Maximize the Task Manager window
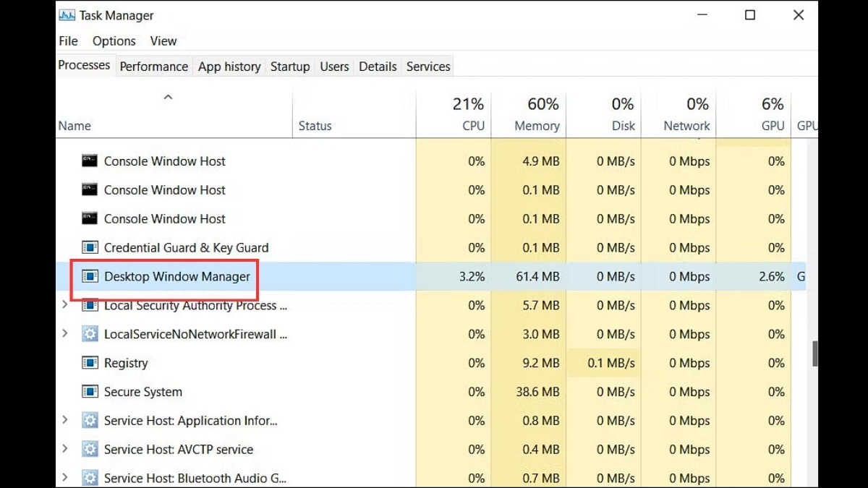Viewport: 868px width, 488px height. [750, 14]
